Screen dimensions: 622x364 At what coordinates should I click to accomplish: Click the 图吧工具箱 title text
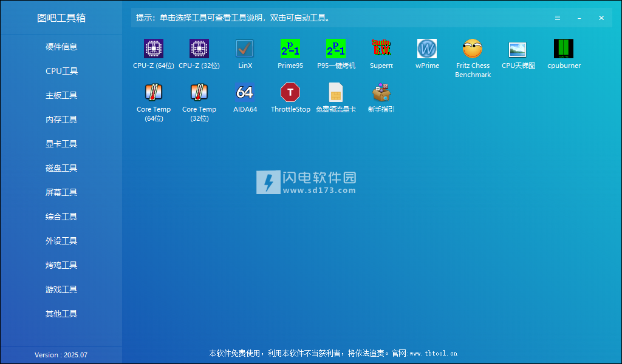pyautogui.click(x=61, y=18)
